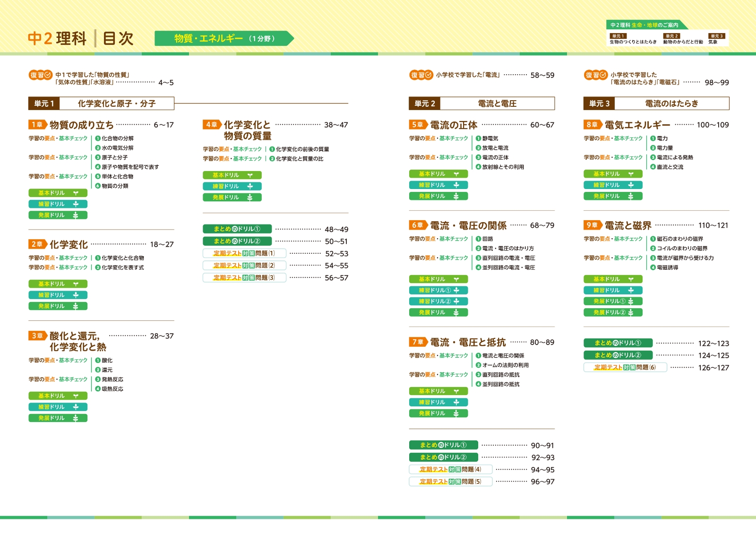Click topic ❷水の電気分解
This screenshot has height=534, width=756.
(114, 148)
